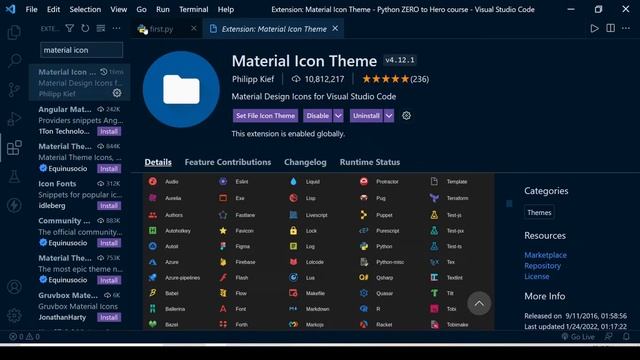Open Manage gear in activity bar
This screenshot has width=640, height=360.
click(14, 315)
